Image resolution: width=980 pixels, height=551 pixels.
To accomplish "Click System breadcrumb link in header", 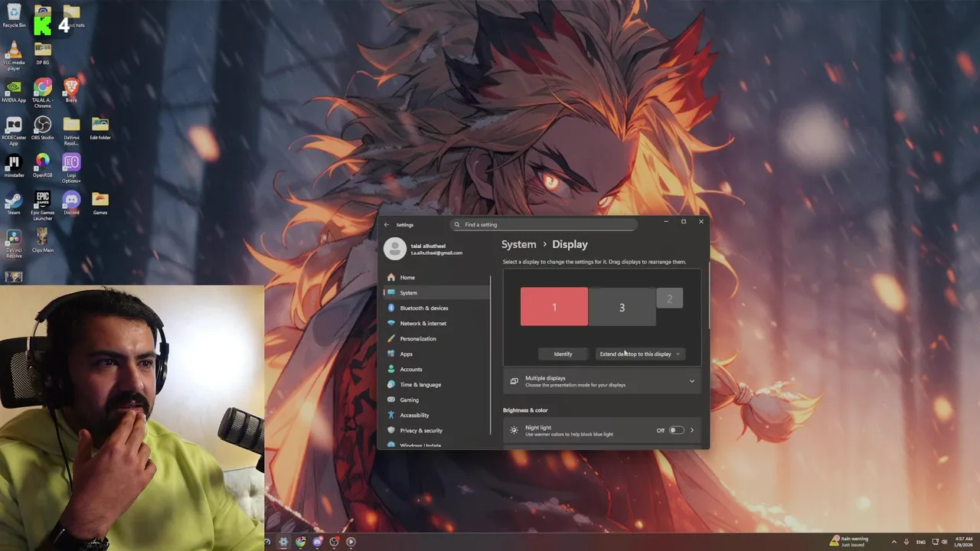I will click(518, 244).
